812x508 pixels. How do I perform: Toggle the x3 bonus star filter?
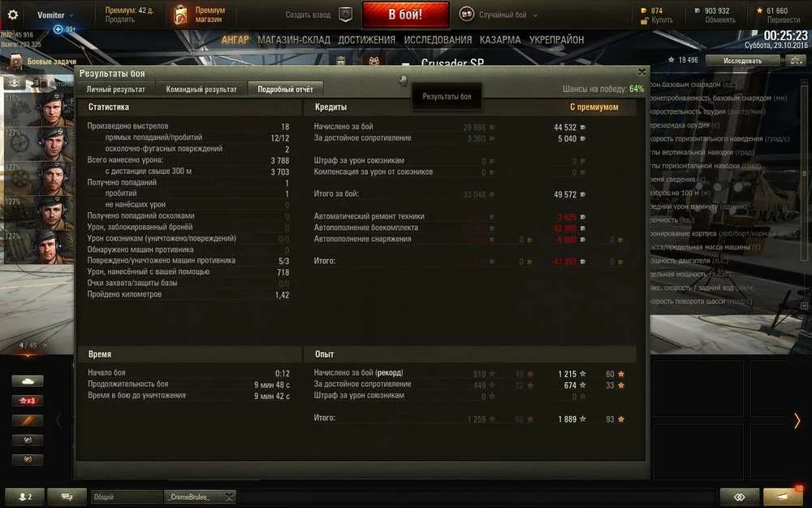(x=28, y=401)
